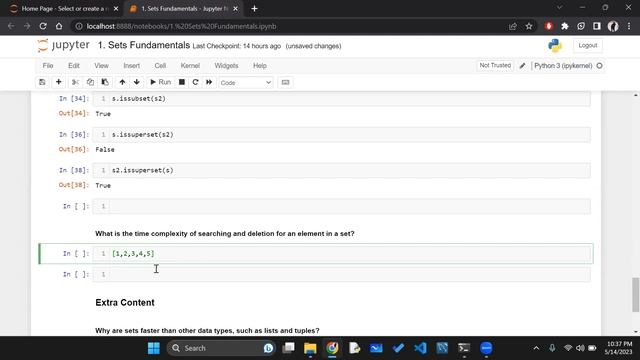Viewport: 640px width, 360px height.
Task: Interrupt the kernel with stop icon
Action: tap(182, 82)
